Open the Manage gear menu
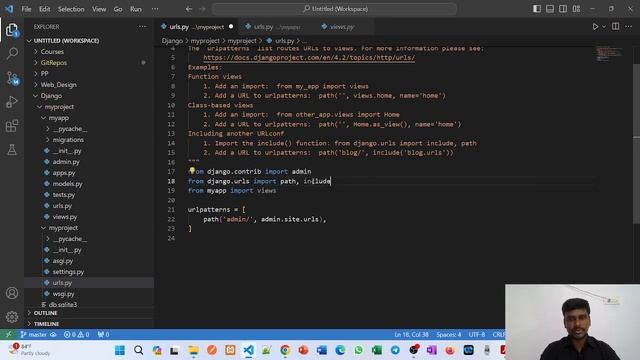This screenshot has height=360, width=640. tap(12, 317)
